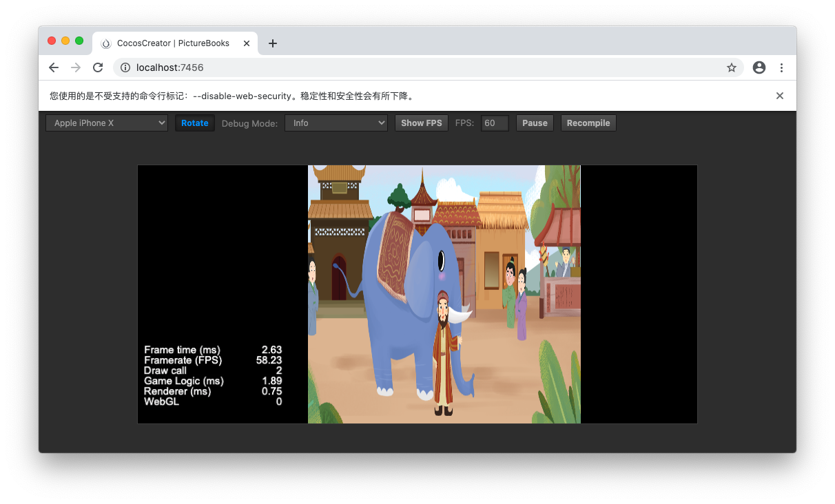The image size is (835, 504).
Task: Open the Apple iPhone X device dropdown
Action: 107,123
